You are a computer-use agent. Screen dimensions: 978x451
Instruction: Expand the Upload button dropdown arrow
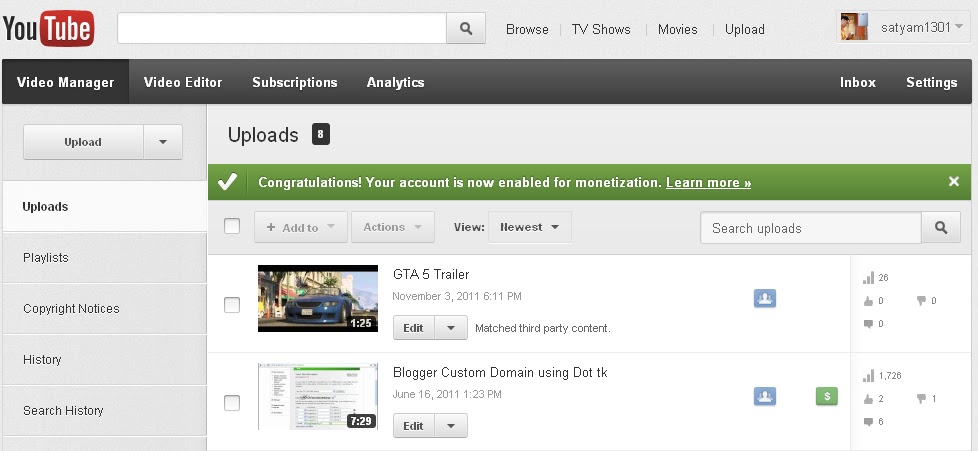163,142
